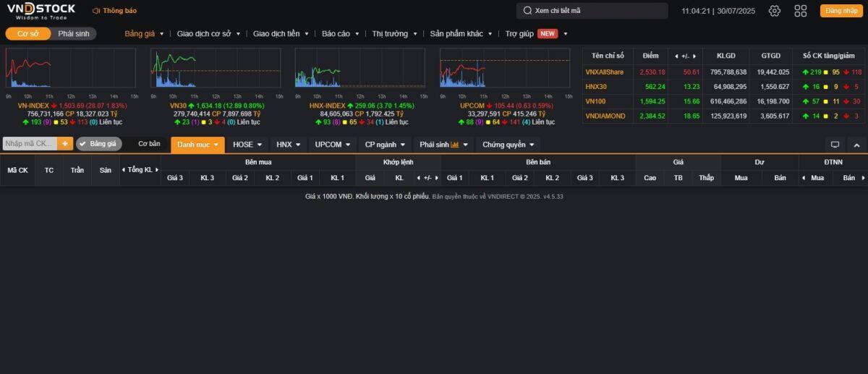Click the left arrow in the +/- index header
Viewport: 868px width, 374px height.
point(676,56)
